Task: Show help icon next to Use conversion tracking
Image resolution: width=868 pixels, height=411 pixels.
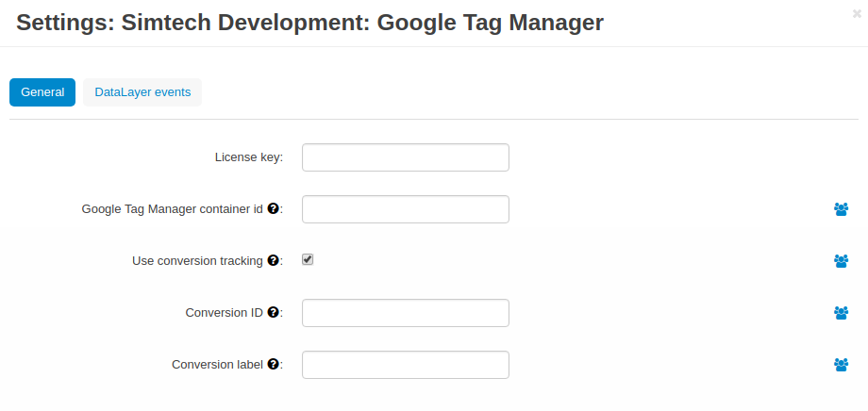Action: pos(273,260)
